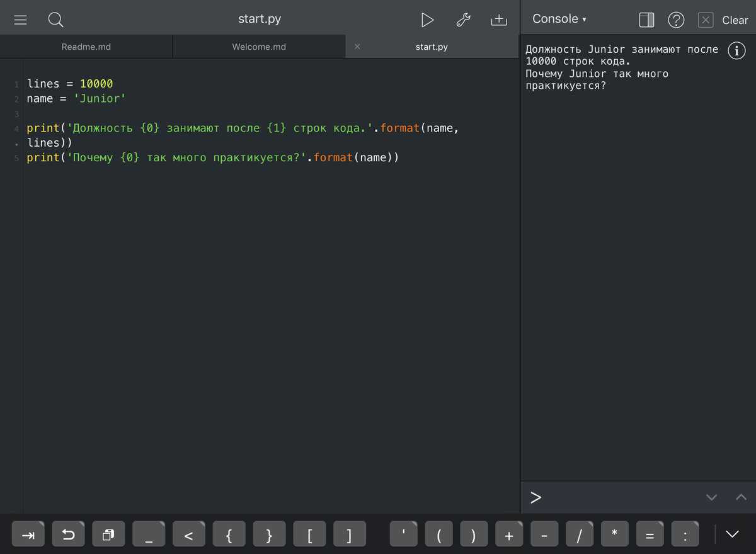The image size is (756, 554).
Task: Toggle the console panel layout icon
Action: click(646, 20)
